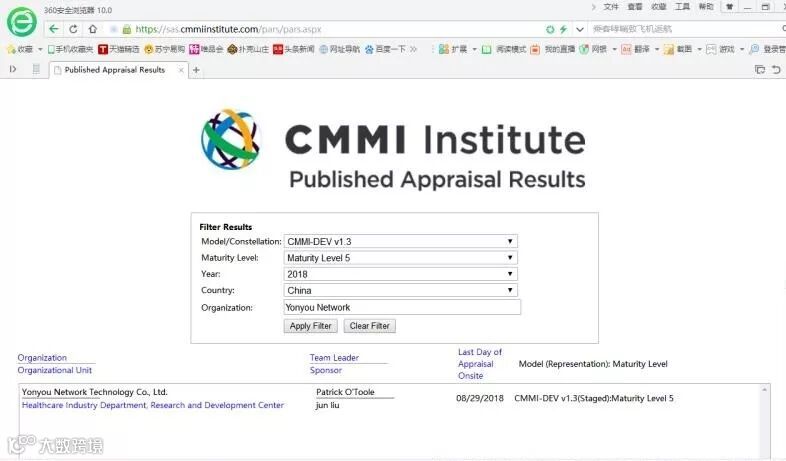This screenshot has width=786, height=461.
Task: Turn on 阅读模式 reading mode
Action: [504, 49]
